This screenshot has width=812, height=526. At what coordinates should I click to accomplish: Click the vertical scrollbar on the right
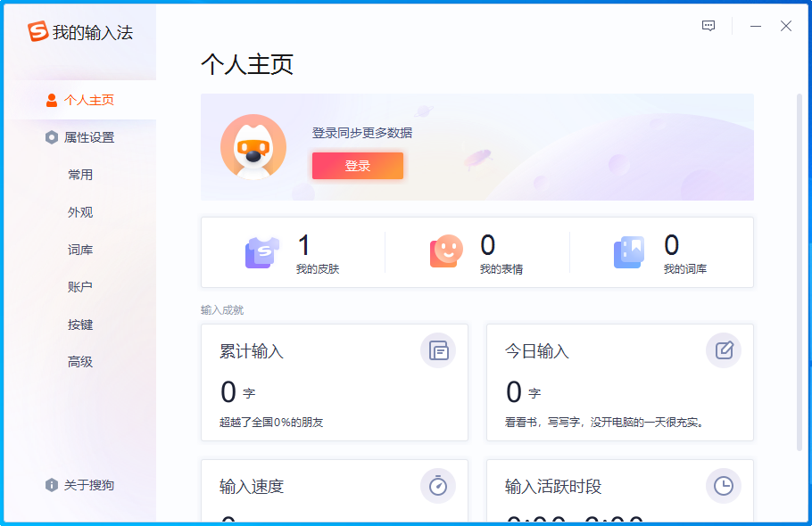[x=799, y=272]
